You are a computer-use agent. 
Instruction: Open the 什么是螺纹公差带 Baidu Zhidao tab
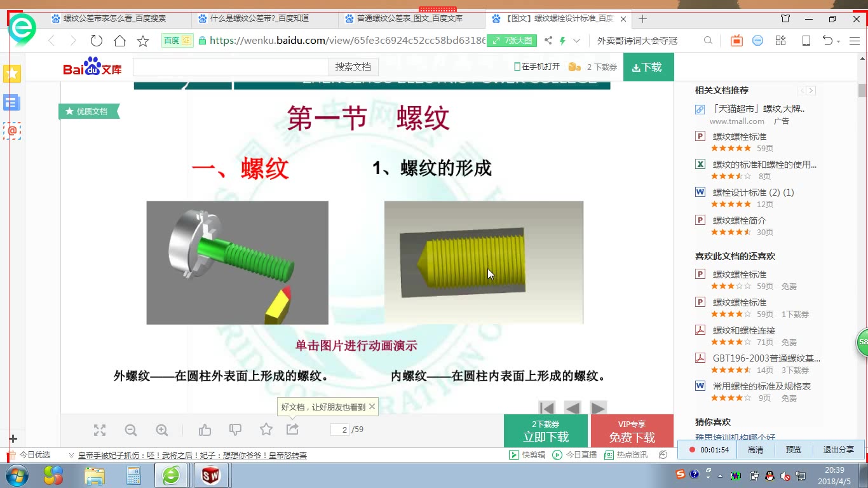click(x=262, y=19)
